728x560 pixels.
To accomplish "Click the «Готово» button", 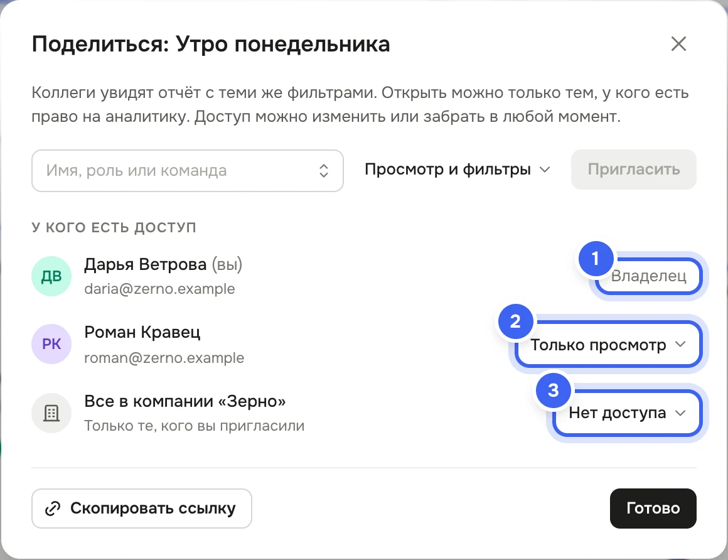I will (x=653, y=508).
